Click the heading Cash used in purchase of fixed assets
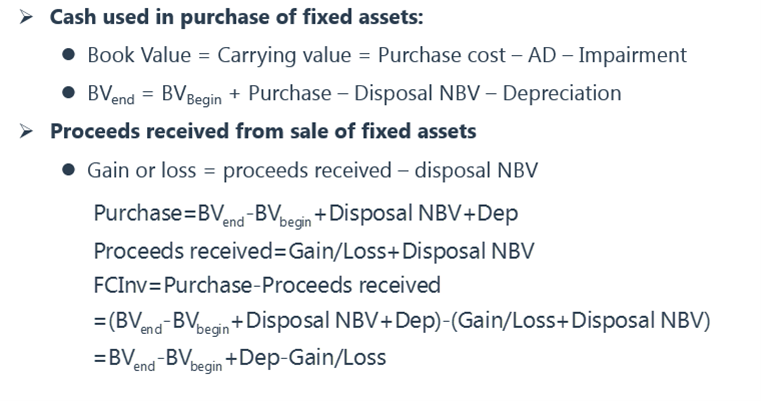The height and width of the screenshot is (401, 761). (237, 17)
